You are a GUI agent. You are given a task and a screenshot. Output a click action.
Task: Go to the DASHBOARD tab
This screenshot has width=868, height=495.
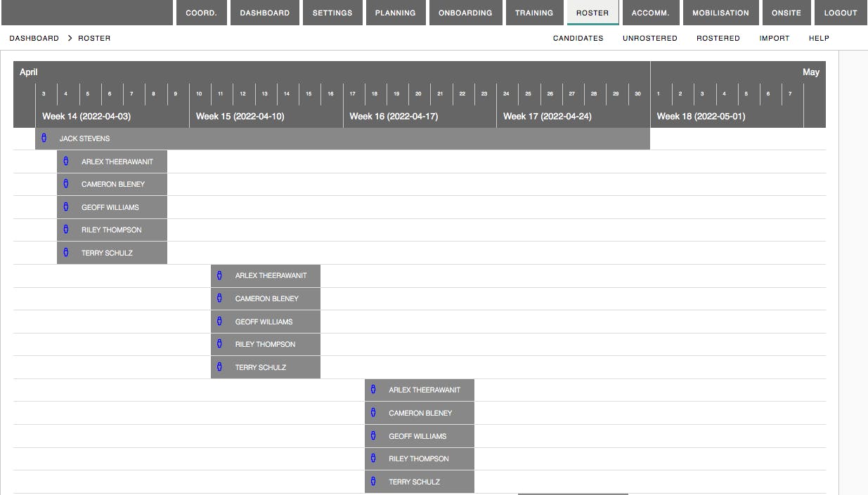coord(265,13)
